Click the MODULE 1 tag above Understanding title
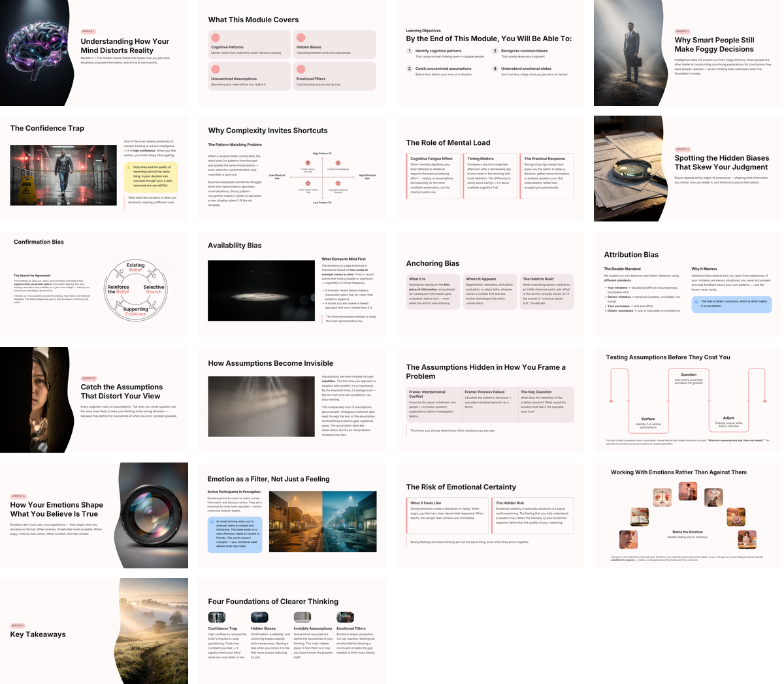 (88, 31)
